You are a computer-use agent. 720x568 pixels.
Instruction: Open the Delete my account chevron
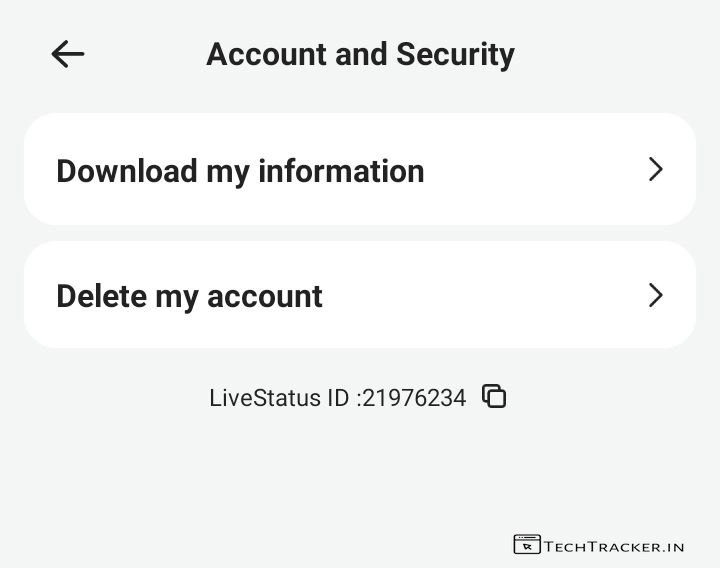655,295
